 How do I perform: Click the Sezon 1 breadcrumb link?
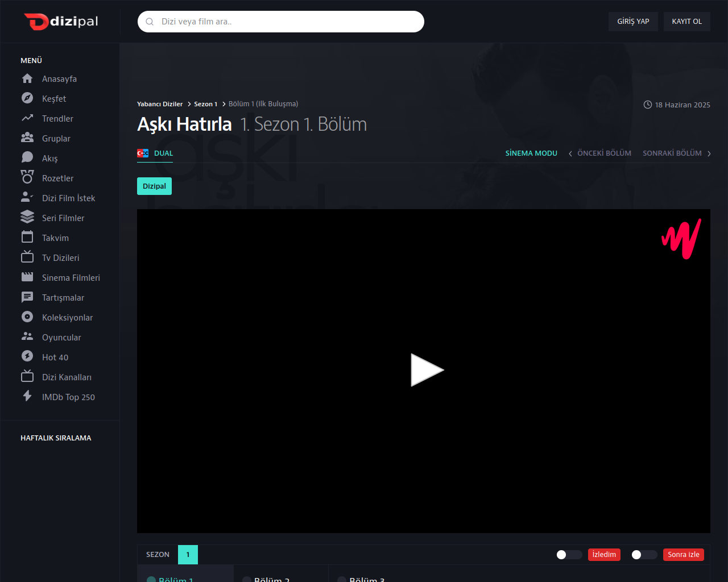(205, 104)
